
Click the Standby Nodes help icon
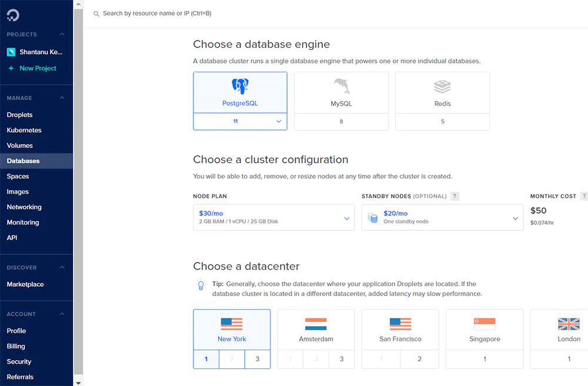point(455,196)
